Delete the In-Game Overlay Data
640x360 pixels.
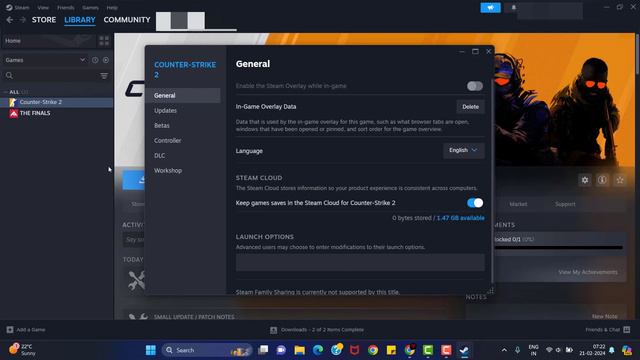pos(470,107)
